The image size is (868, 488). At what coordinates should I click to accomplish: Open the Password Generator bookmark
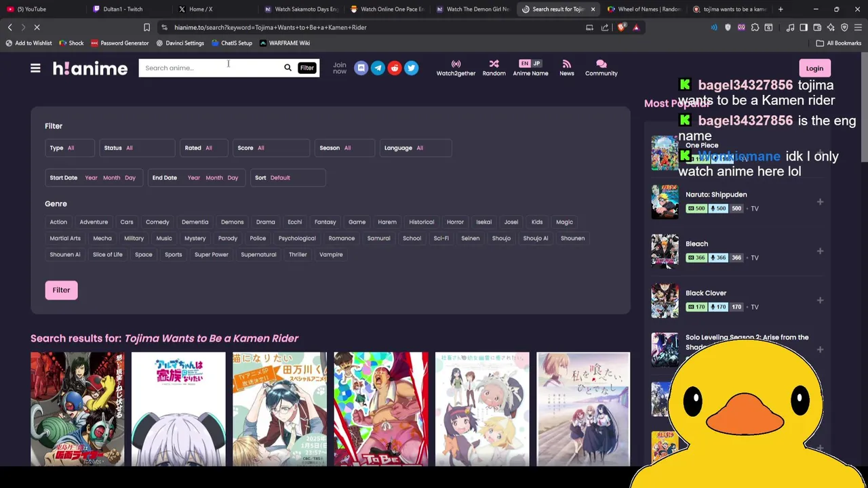119,43
